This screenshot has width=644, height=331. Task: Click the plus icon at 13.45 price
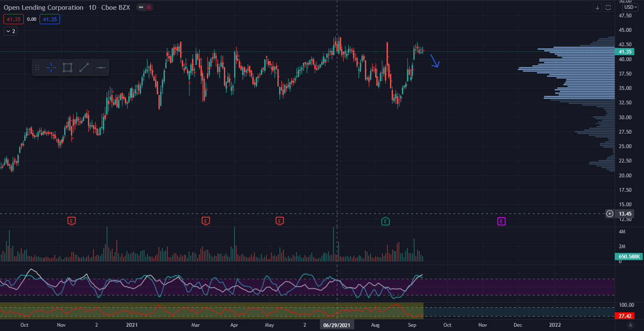click(610, 213)
